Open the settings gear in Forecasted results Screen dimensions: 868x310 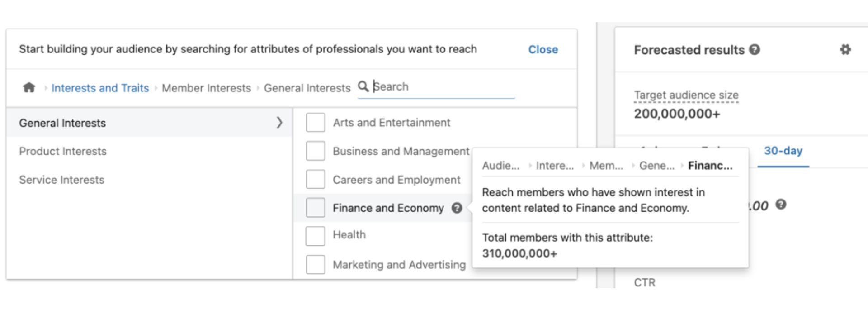tap(845, 50)
